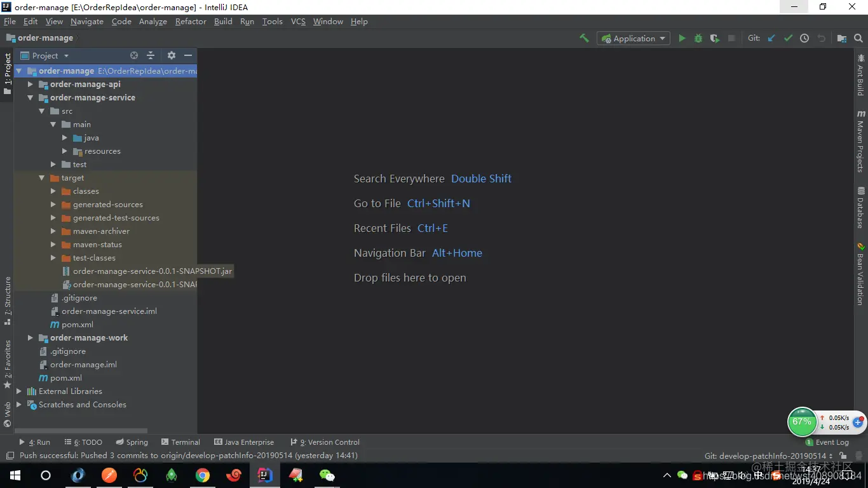
Task: Open the Tools menu
Action: 272,21
